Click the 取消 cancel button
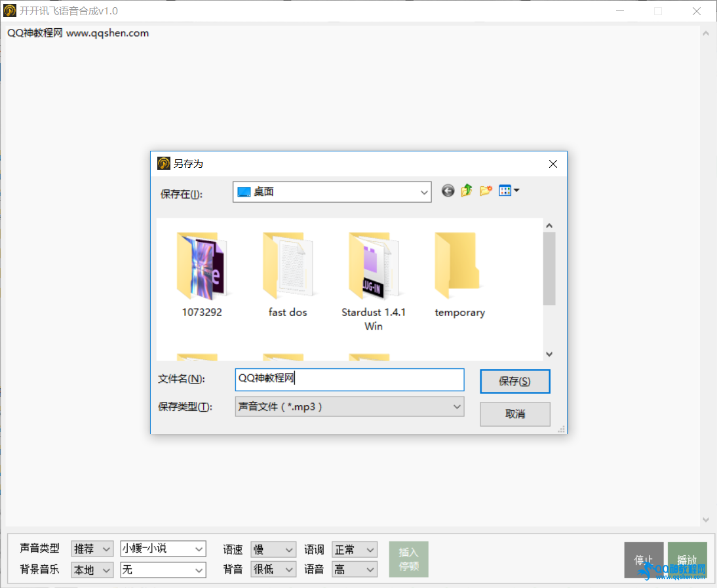Image resolution: width=717 pixels, height=588 pixels. (x=515, y=414)
